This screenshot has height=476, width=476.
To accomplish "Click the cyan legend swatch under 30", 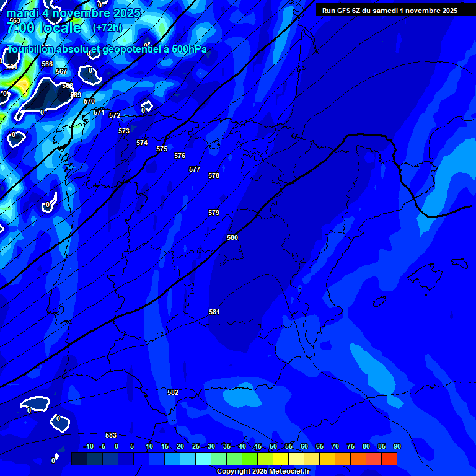I will pos(203,459).
